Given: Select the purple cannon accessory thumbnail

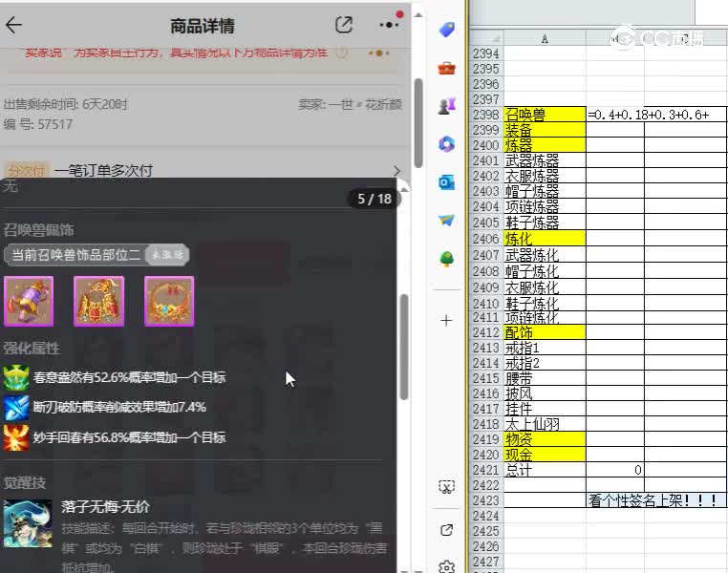Looking at the screenshot, I should click(x=29, y=302).
